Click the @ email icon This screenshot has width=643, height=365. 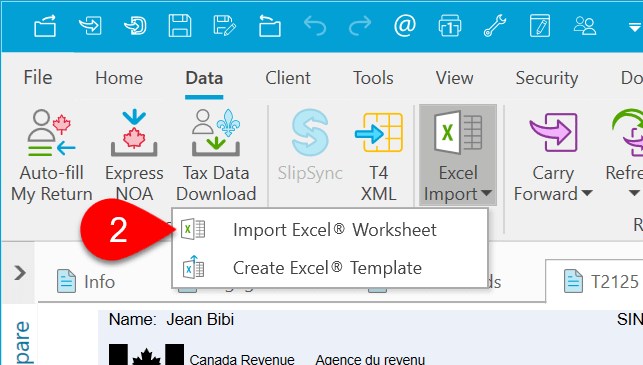405,26
